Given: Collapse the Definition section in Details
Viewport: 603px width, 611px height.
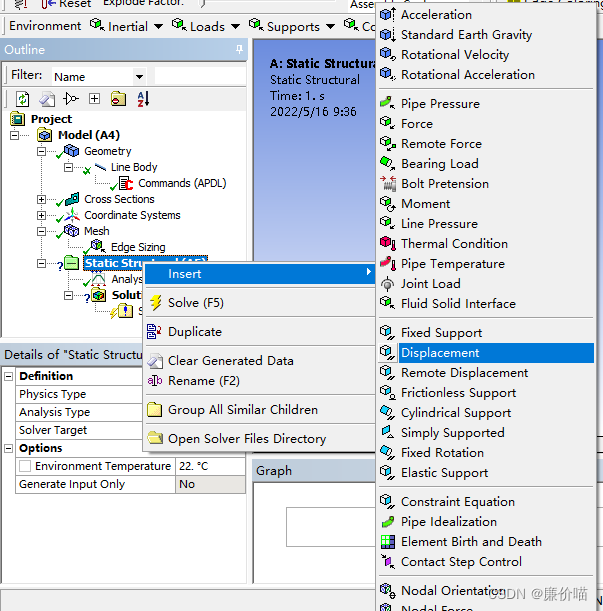Looking at the screenshot, I should 9,376.
